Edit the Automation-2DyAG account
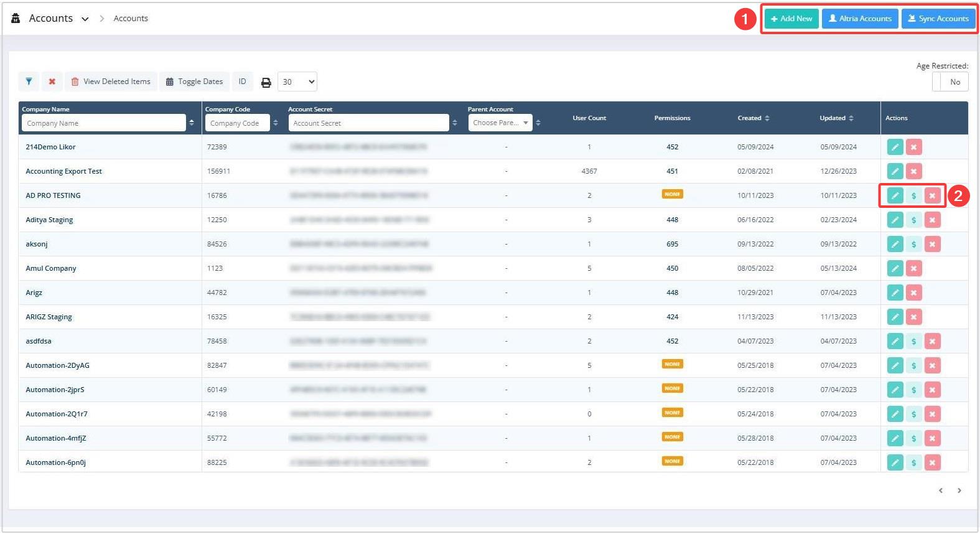The image size is (980, 534). tap(895, 365)
